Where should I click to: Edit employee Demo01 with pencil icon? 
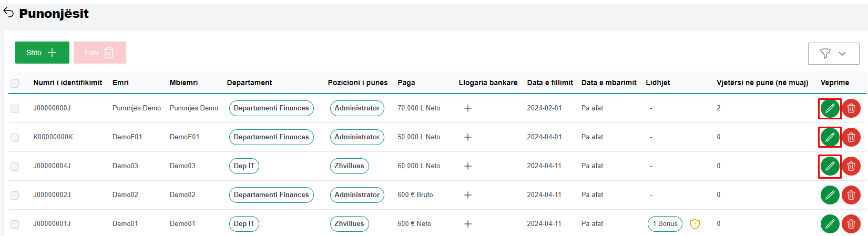click(830, 224)
